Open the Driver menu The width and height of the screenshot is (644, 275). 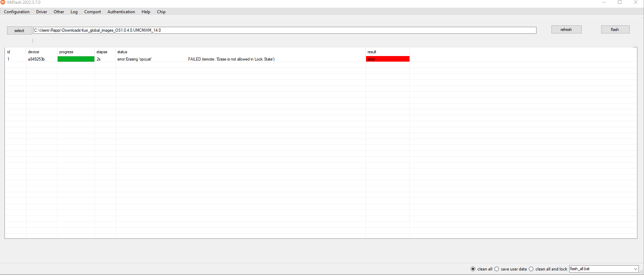[x=41, y=12]
